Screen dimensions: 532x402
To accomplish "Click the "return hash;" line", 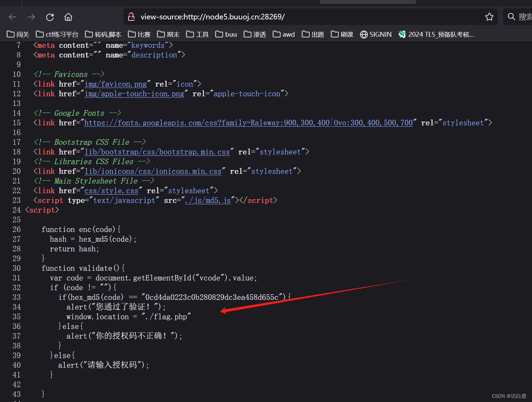I will pos(74,249).
